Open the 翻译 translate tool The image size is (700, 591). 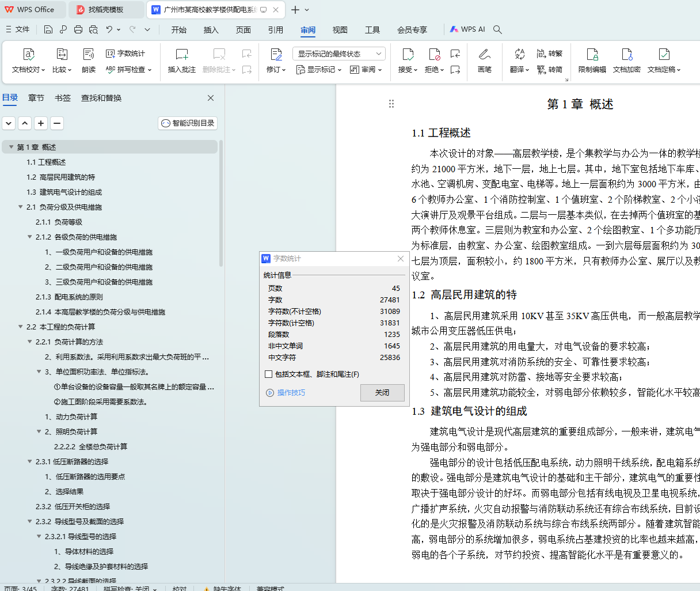(519, 60)
